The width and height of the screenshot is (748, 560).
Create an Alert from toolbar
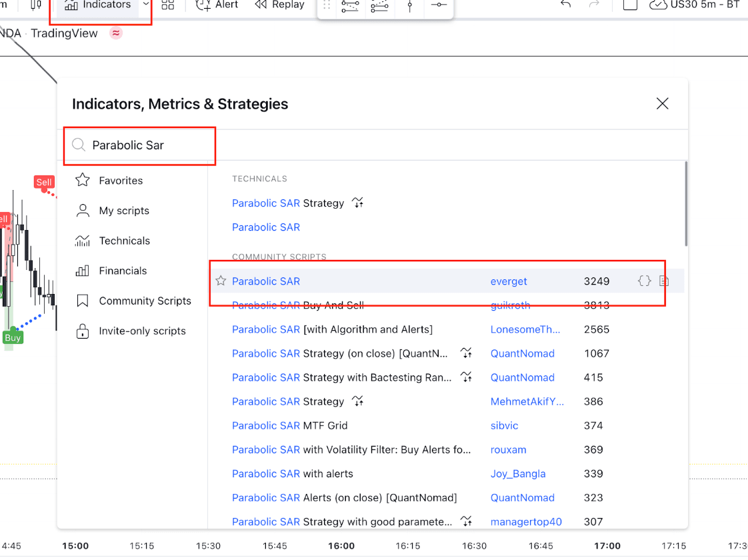[217, 5]
